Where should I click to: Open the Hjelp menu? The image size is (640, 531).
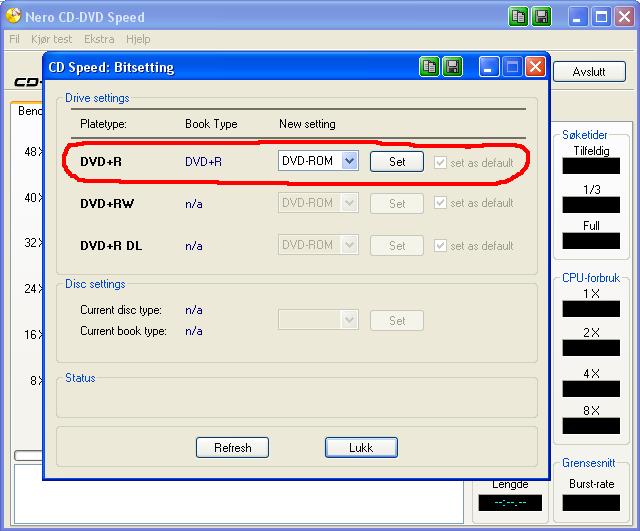[x=138, y=39]
